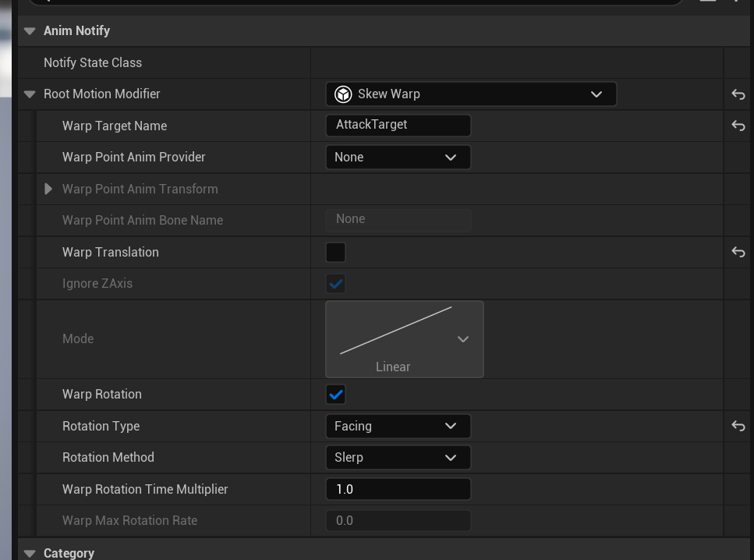Uncheck the Warp Rotation checkbox
754x560 pixels.
point(335,395)
